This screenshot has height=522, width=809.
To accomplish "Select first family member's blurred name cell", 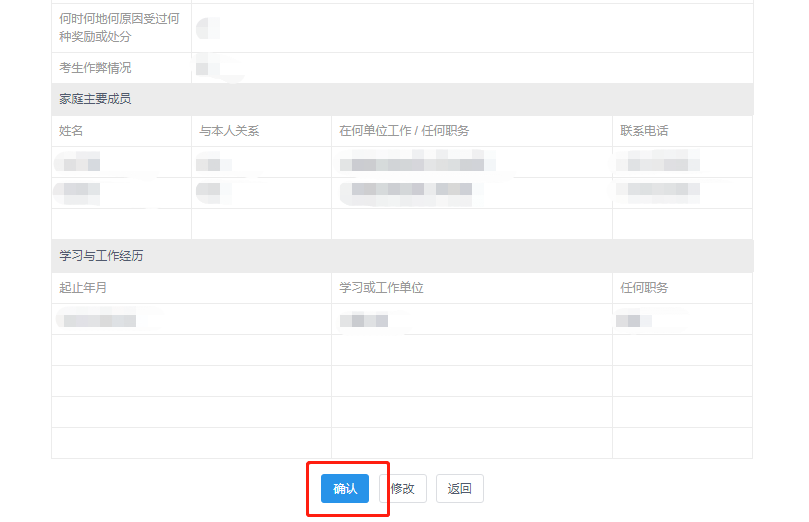I will 80,163.
